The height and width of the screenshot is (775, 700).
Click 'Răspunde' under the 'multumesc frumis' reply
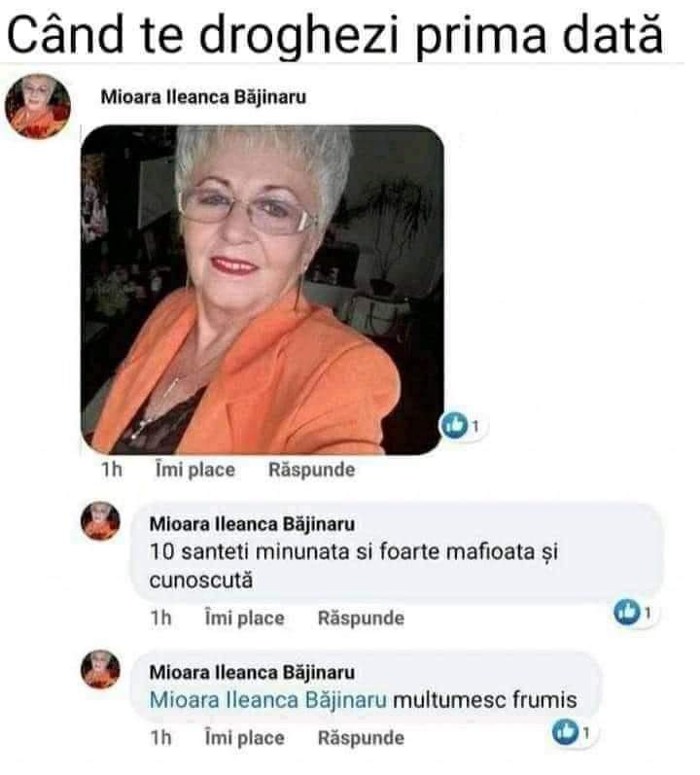tap(361, 738)
